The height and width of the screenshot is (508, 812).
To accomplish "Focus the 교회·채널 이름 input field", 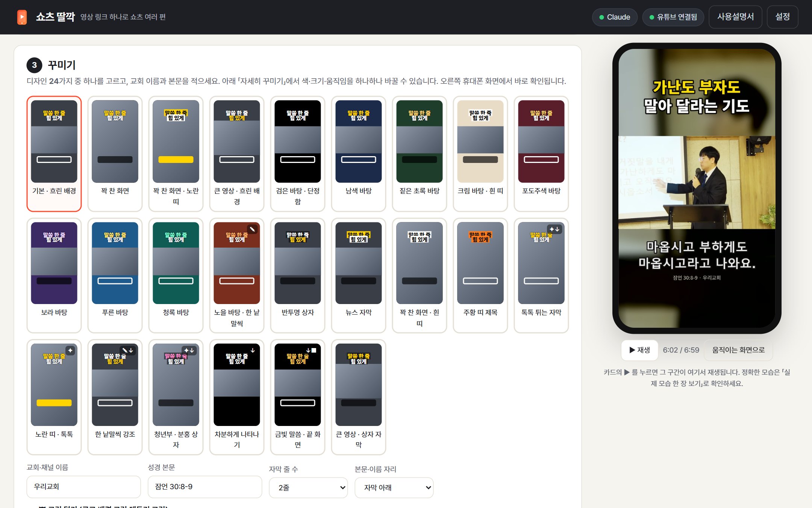I will (x=83, y=487).
